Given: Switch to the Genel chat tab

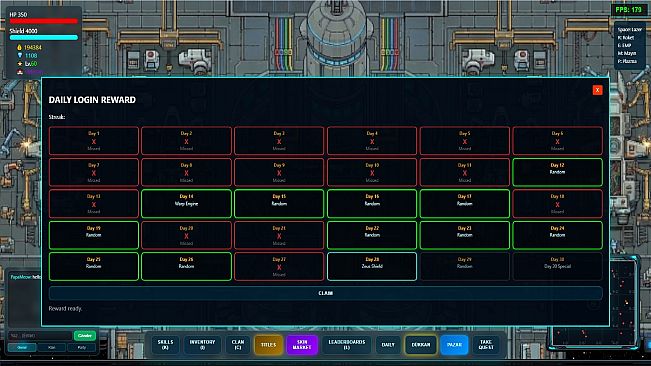Looking at the screenshot, I should click(22, 347).
